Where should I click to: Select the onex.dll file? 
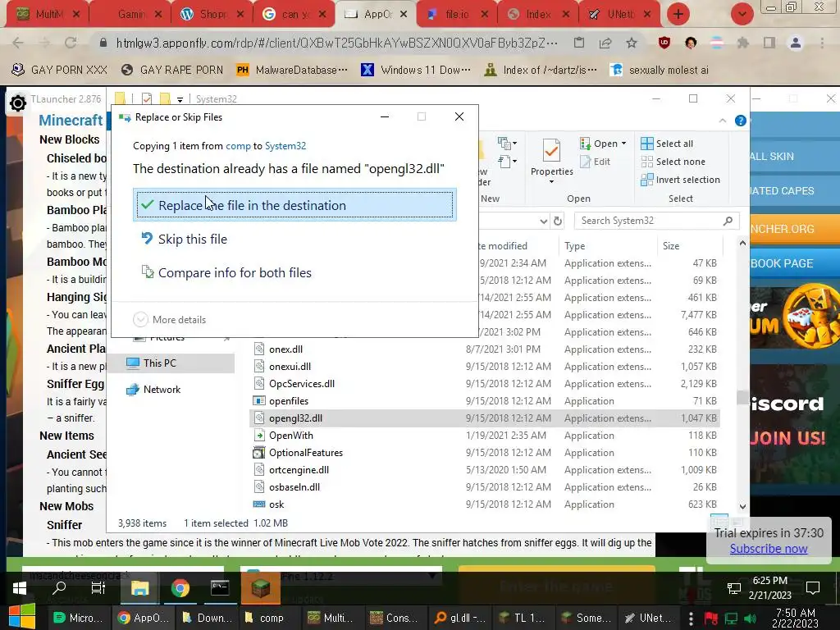coord(285,349)
